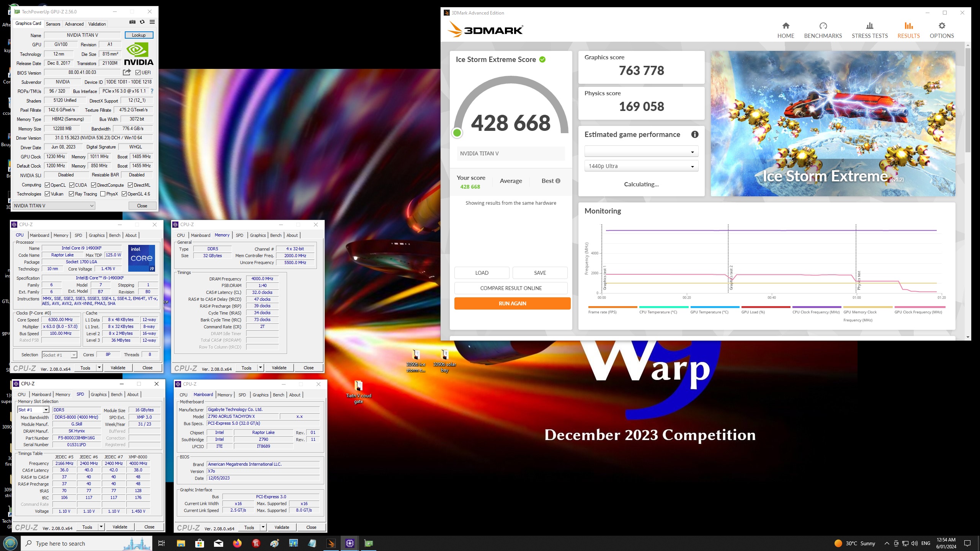Click the Bus Interface question mark icon
This screenshot has width=980, height=551.
point(152,91)
